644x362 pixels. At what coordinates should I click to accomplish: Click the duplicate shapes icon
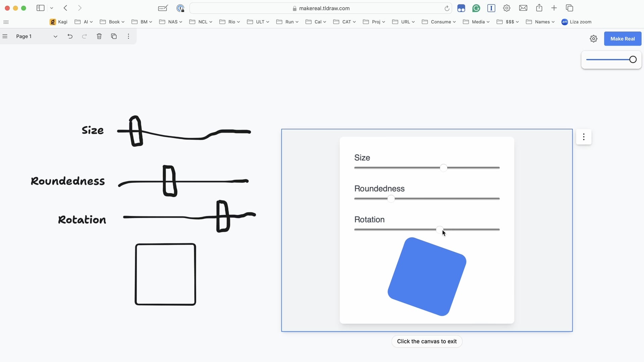(x=114, y=36)
